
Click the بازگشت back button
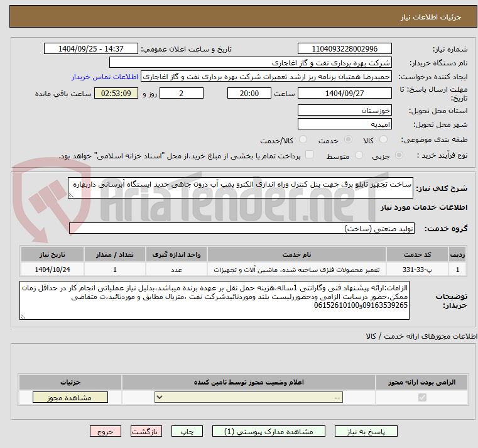pyautogui.click(x=146, y=431)
